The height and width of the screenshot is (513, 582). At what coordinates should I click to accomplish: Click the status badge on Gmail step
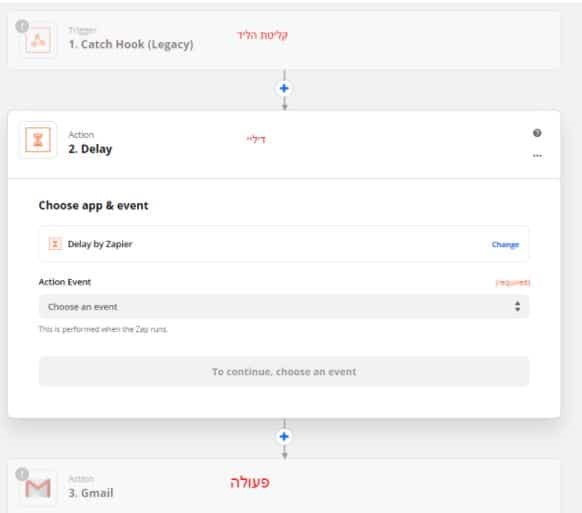(22, 474)
